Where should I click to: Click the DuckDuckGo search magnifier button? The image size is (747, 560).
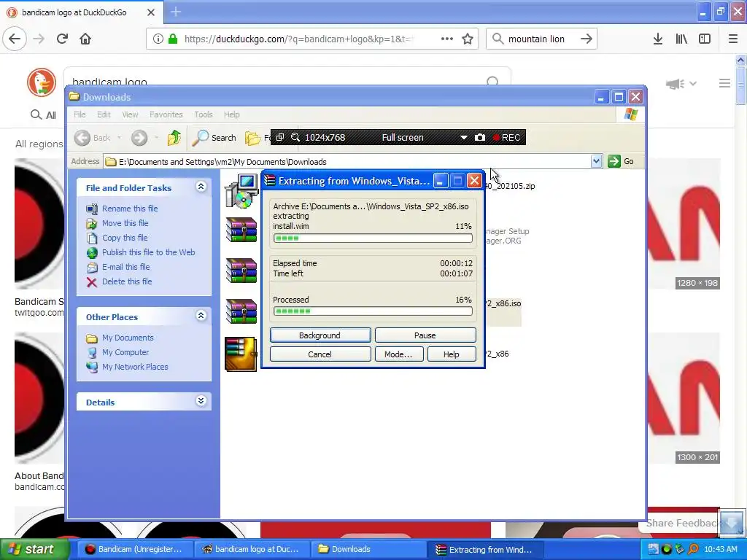point(492,82)
